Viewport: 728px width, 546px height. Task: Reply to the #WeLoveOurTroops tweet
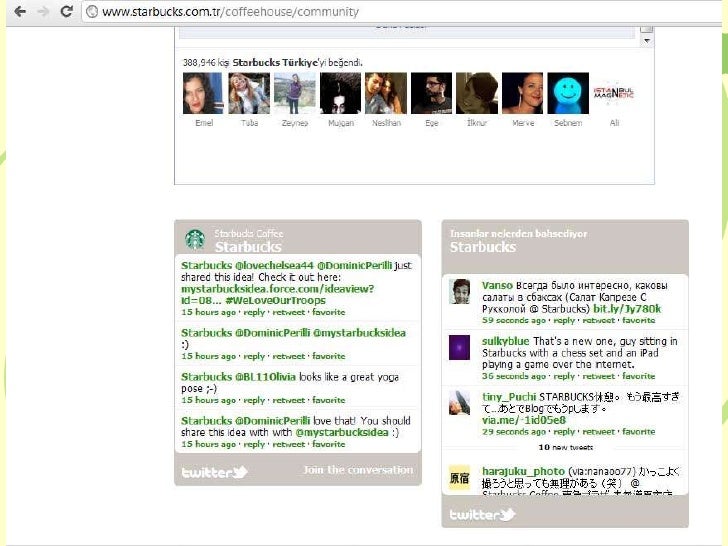254,312
